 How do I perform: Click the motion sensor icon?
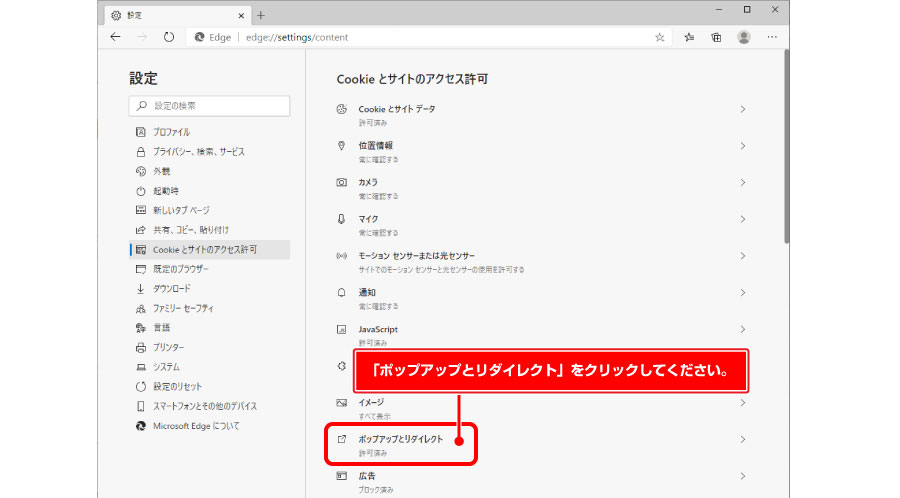(x=342, y=256)
